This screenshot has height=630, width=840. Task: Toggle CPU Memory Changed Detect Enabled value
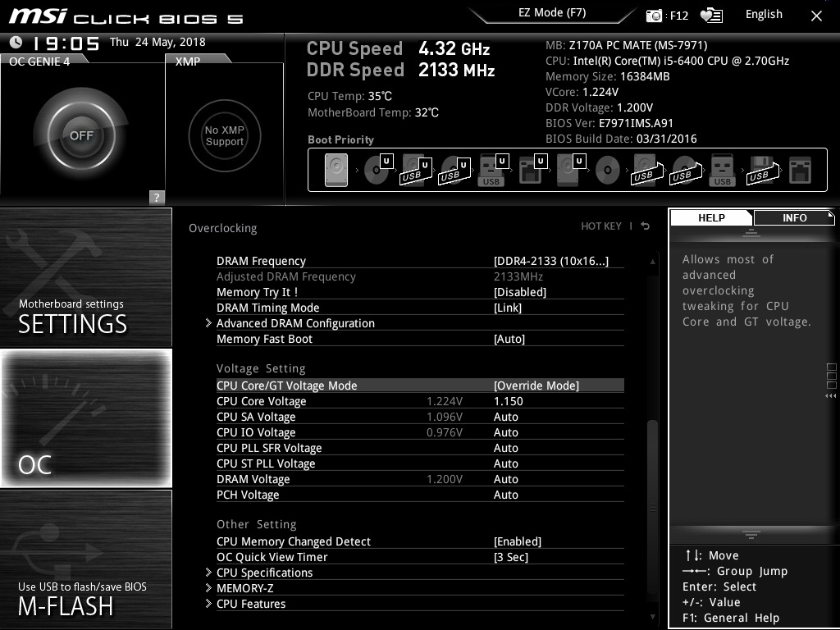pyautogui.click(x=518, y=541)
